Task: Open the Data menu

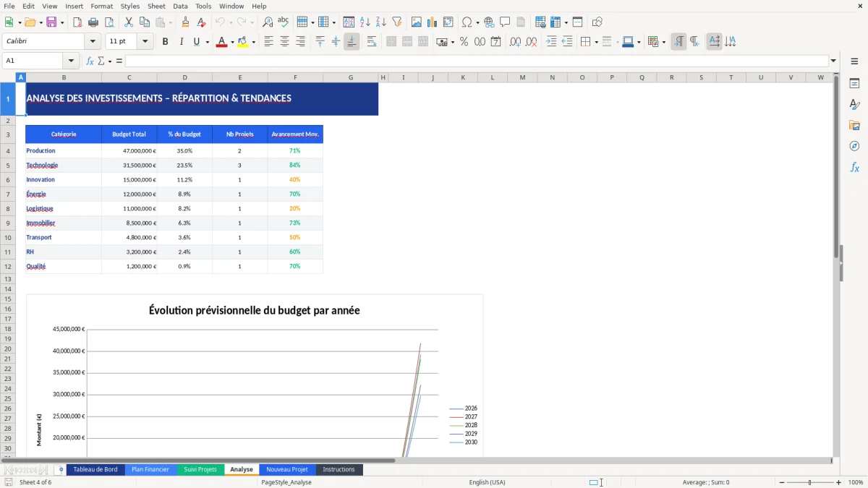Action: pyautogui.click(x=179, y=6)
